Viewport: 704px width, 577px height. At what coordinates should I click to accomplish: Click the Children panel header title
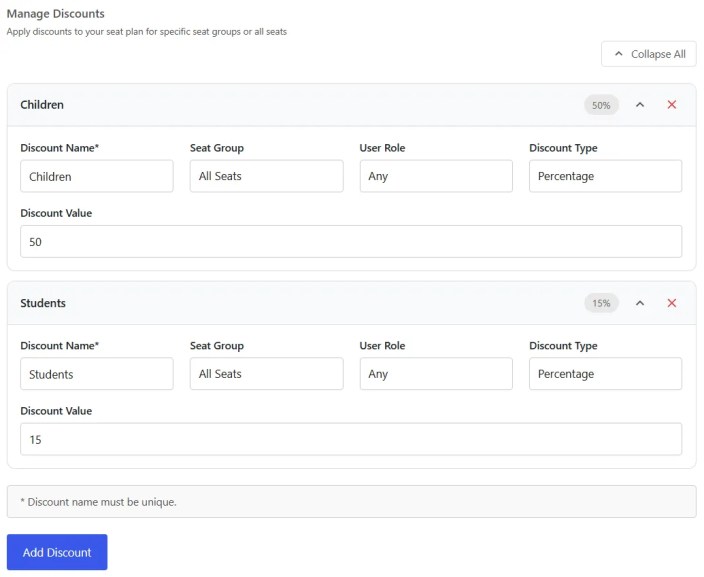coord(42,105)
